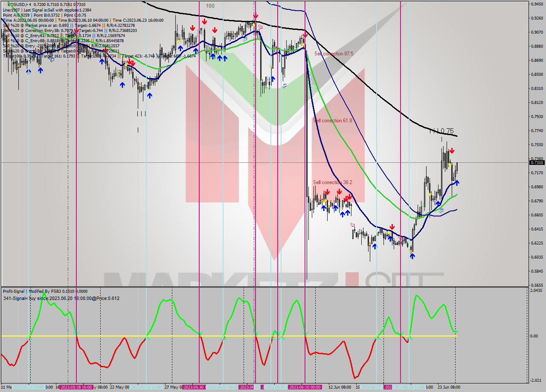546x392 pixels.
Task: Click the blue buy arrow at June 20 low
Action: click(412, 256)
